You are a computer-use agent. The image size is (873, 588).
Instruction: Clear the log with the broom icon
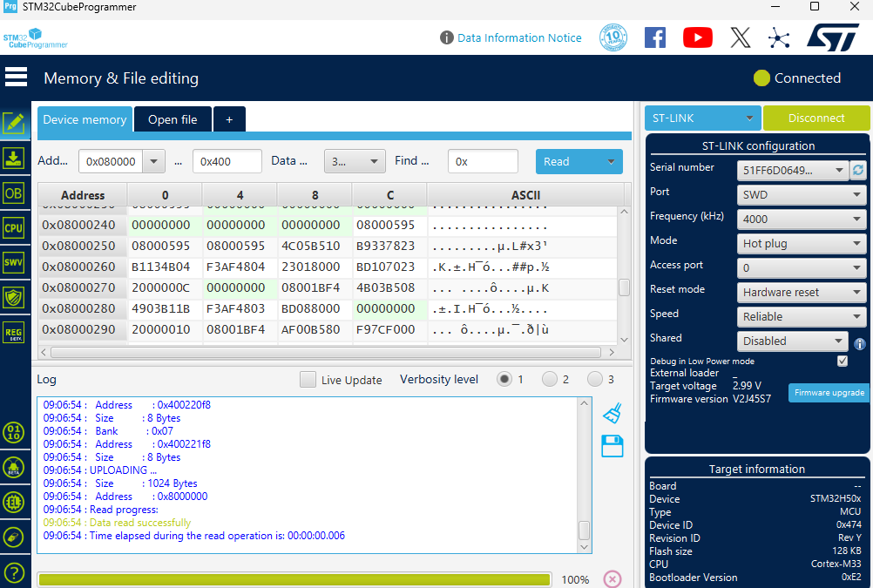click(x=612, y=413)
